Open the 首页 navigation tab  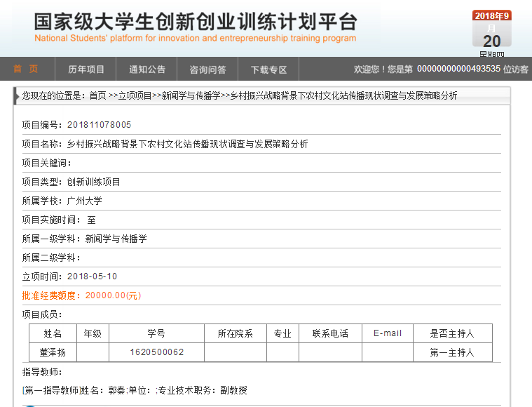point(25,69)
